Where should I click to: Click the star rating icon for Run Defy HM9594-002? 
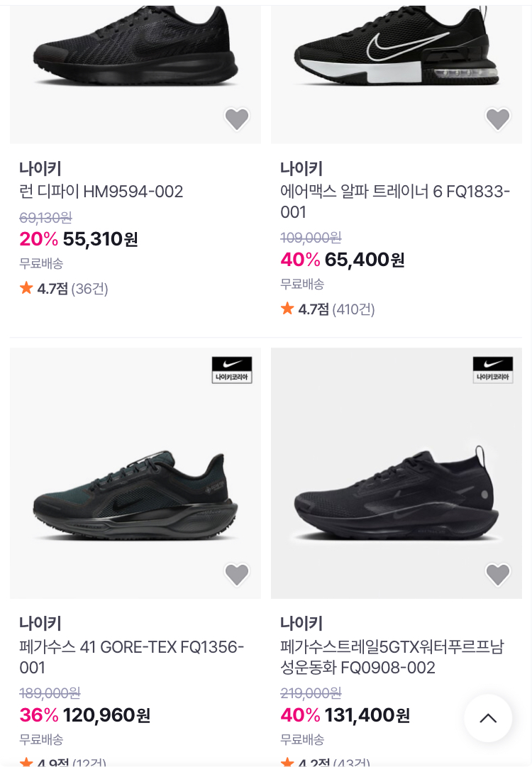point(27,288)
